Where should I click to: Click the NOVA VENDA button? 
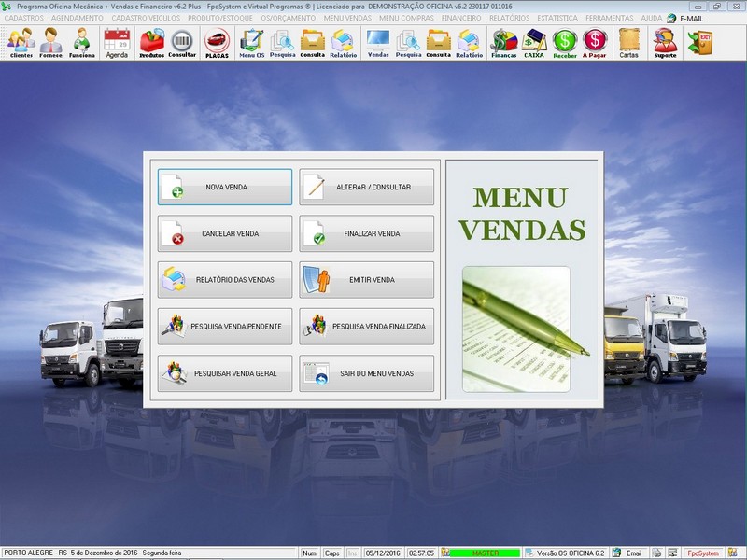tap(225, 188)
